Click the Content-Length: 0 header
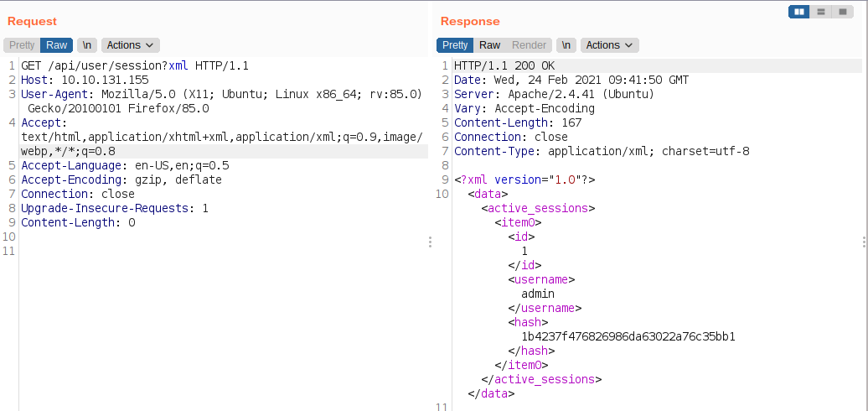 point(78,223)
